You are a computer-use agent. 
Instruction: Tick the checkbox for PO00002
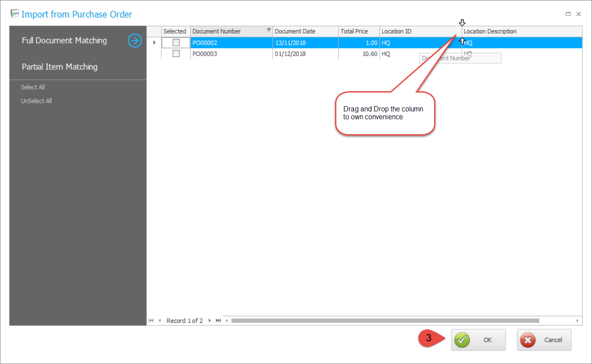tap(176, 43)
